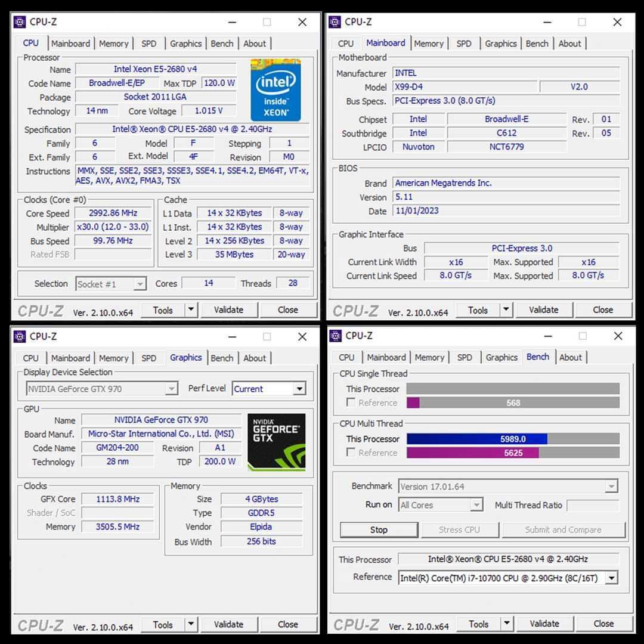
Task: Open SPD tab in Mainboard window
Action: pos(464,44)
